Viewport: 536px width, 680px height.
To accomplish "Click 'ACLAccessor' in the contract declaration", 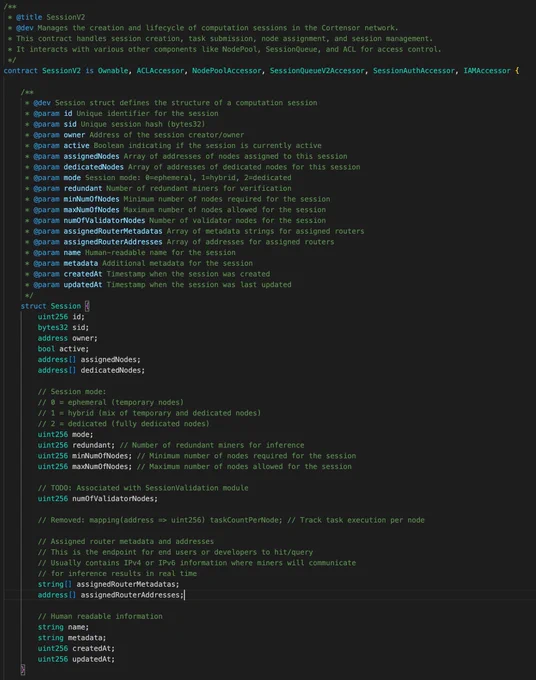I will 160,71.
